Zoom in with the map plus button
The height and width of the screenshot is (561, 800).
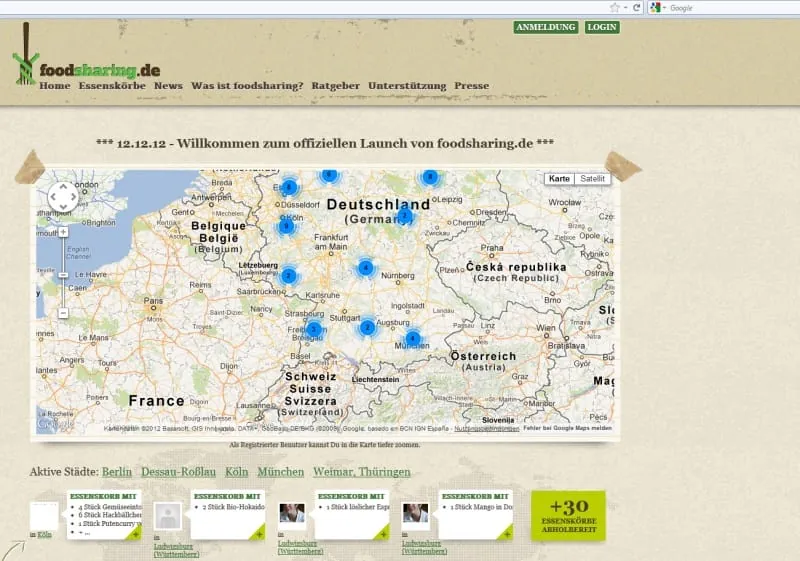[63, 232]
